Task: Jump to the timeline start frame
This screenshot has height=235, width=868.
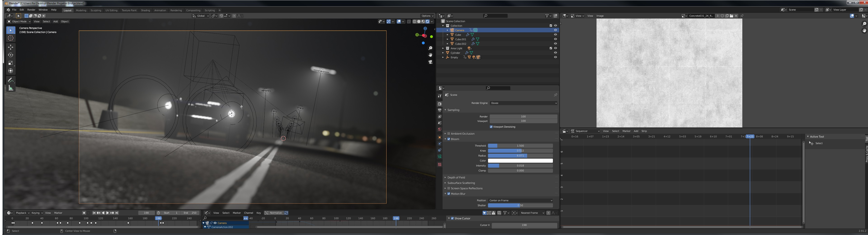Action: coord(94,213)
